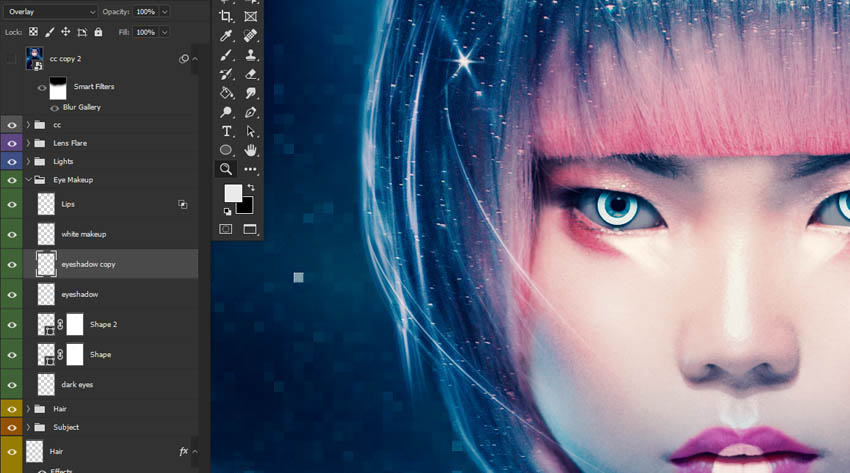Open the Fill slider dropdown arrow
The image size is (850, 473).
(165, 32)
